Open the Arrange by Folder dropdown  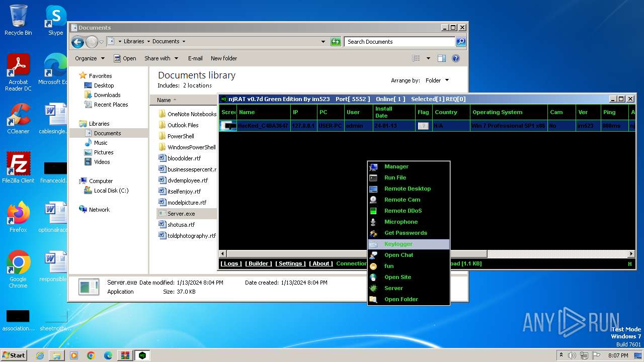click(437, 80)
